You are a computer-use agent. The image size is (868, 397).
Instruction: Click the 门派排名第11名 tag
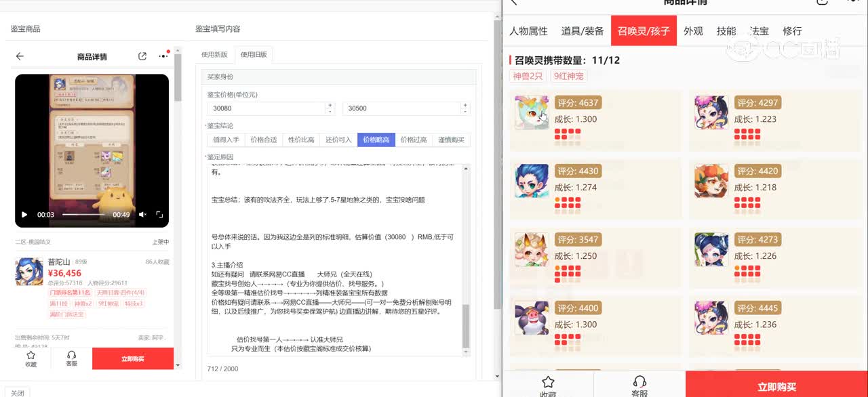coord(70,293)
